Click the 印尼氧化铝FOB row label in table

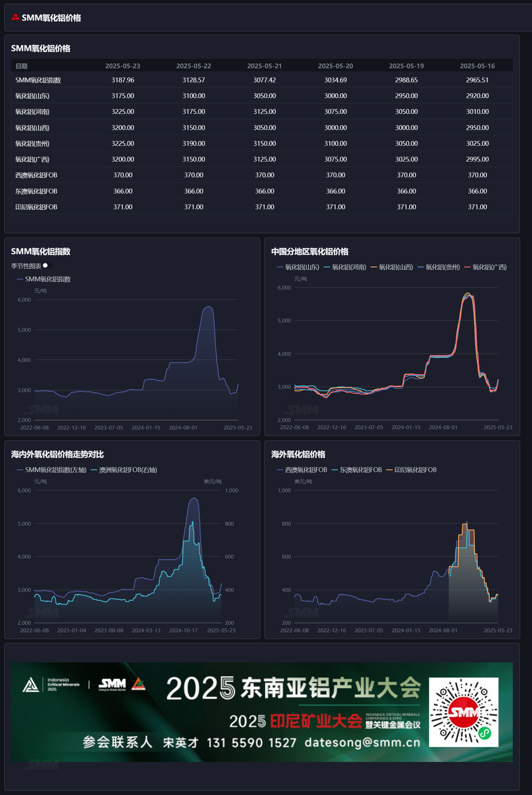coord(36,207)
